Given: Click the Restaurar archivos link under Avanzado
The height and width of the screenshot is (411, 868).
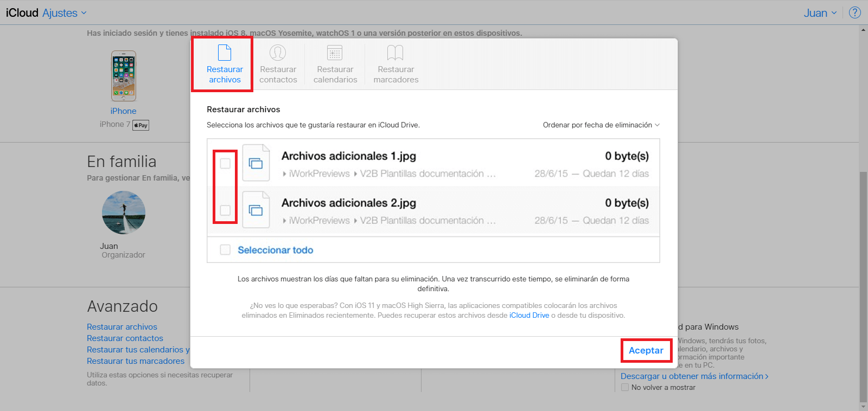Looking at the screenshot, I should pos(122,327).
